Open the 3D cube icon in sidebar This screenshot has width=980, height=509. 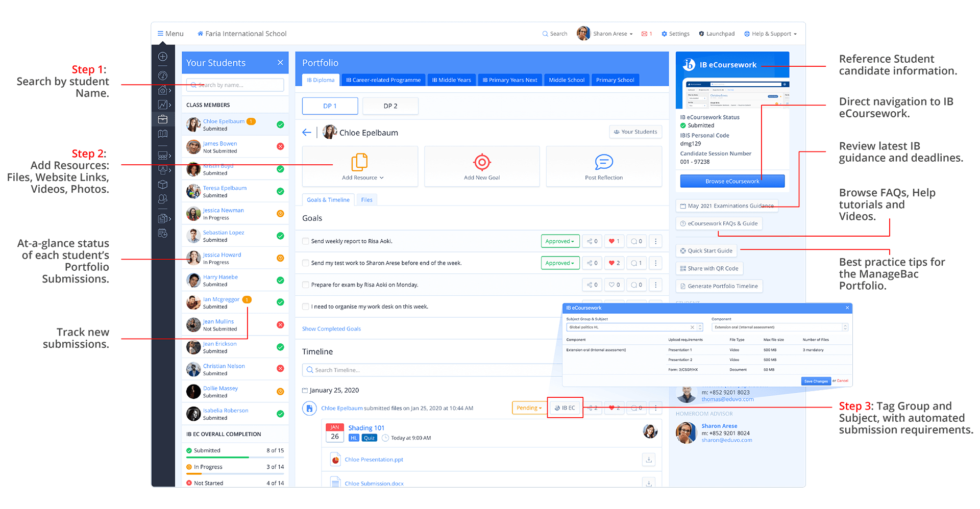[163, 185]
